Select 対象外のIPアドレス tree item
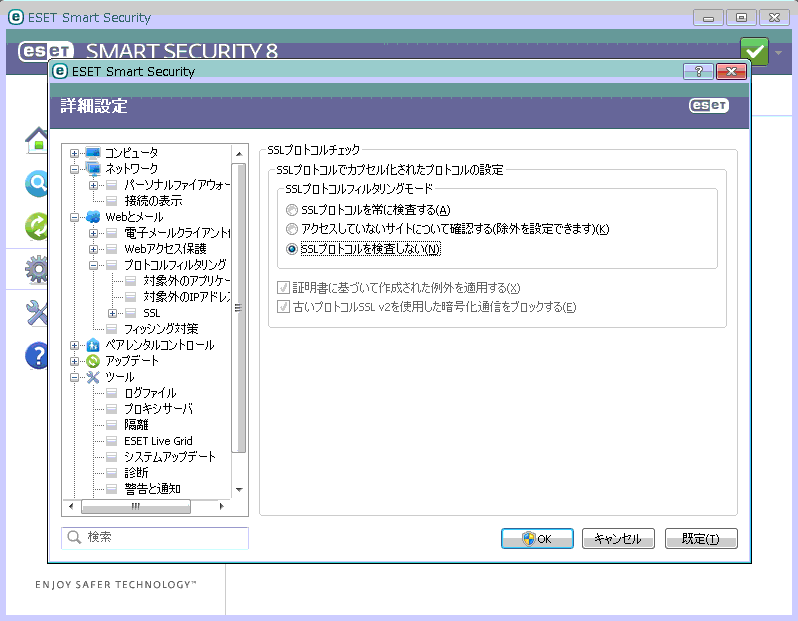Viewport: 798px width, 621px height. [186, 296]
